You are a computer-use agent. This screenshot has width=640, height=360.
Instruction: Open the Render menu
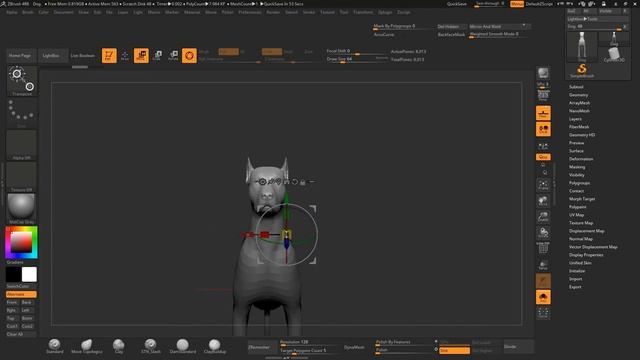tap(273, 12)
